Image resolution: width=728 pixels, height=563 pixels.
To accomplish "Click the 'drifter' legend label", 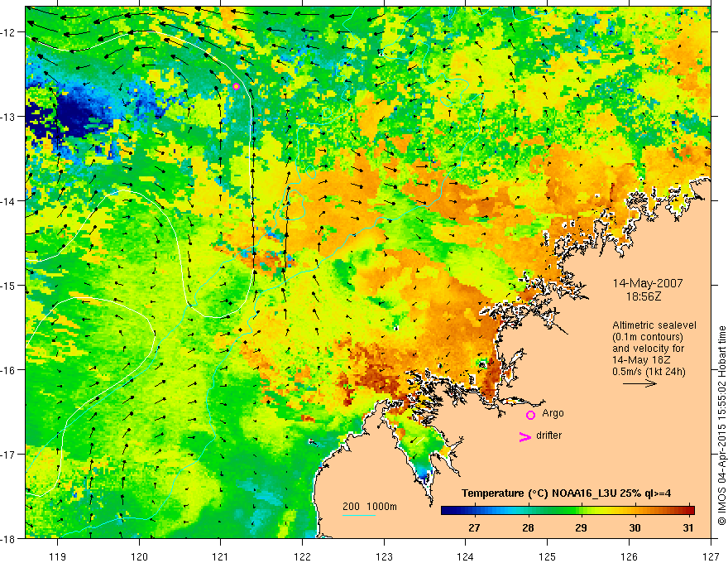I will [548, 435].
